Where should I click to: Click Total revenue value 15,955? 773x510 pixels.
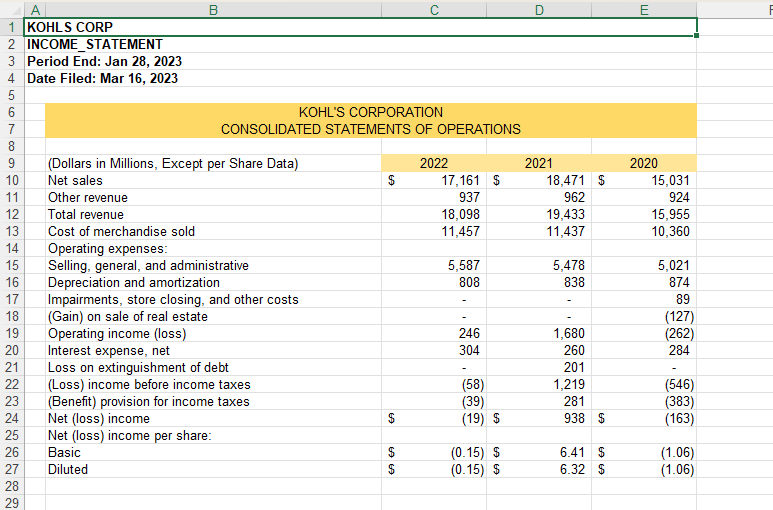pos(670,214)
